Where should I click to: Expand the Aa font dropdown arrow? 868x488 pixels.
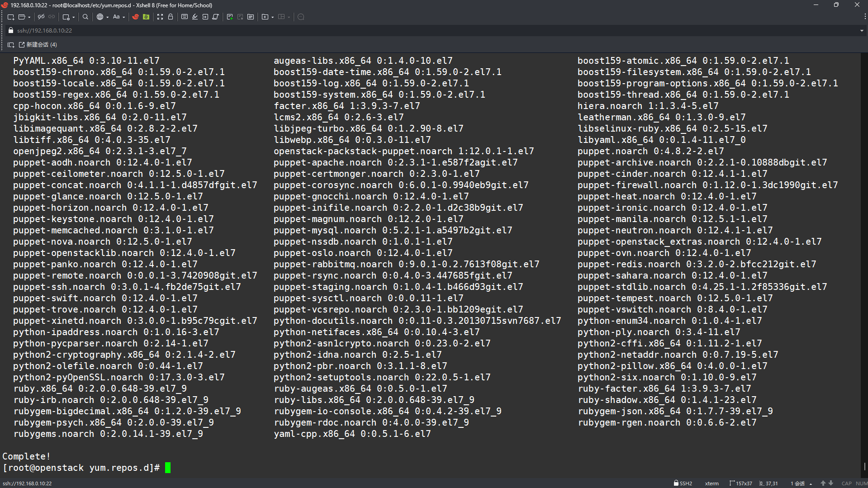(x=123, y=17)
